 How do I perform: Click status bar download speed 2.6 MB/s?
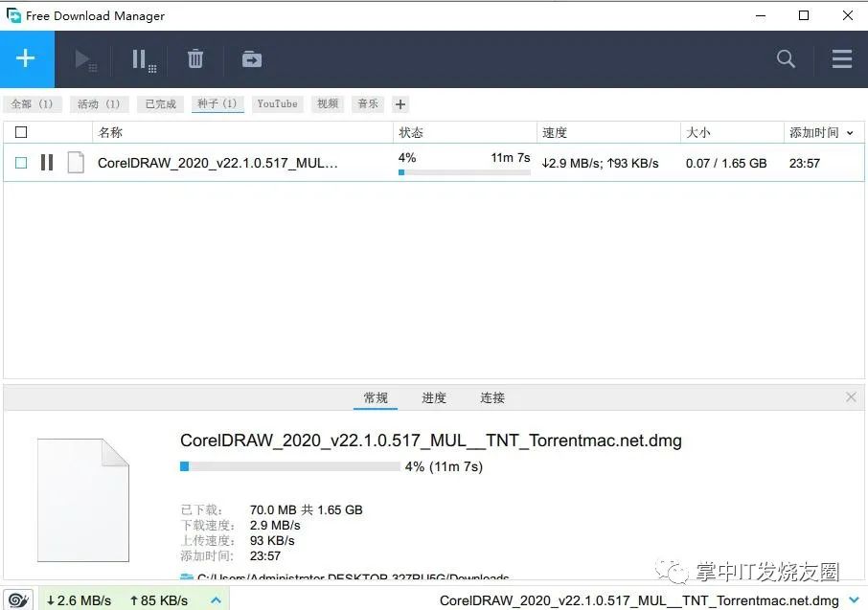click(x=80, y=600)
